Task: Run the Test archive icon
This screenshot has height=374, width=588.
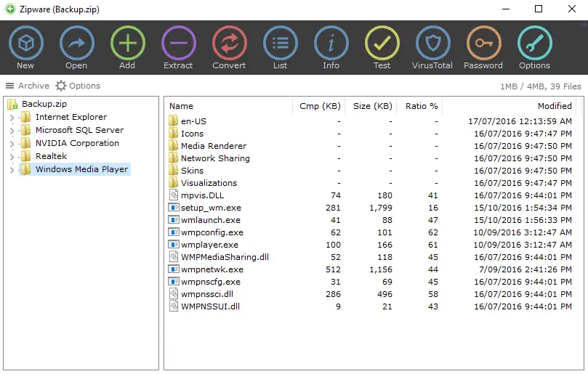Action: (x=382, y=44)
